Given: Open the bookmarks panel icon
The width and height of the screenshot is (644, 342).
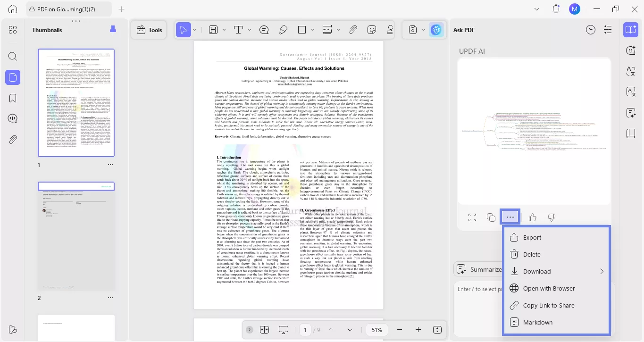Looking at the screenshot, I should 13,98.
